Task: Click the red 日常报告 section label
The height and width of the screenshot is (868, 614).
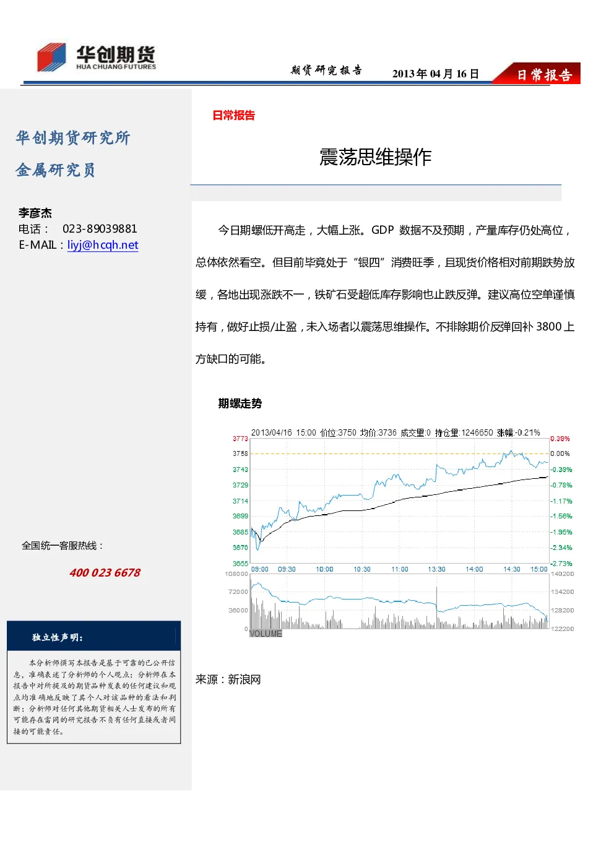Action: [x=233, y=115]
